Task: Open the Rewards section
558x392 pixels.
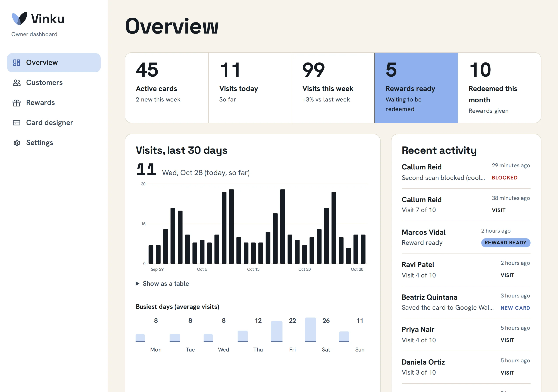Action: pyautogui.click(x=54, y=103)
